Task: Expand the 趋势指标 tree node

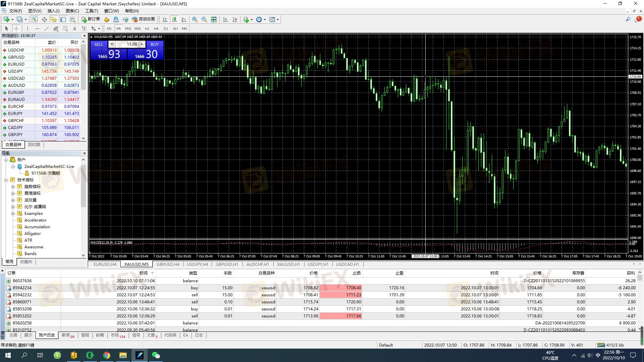Action: tap(13, 187)
